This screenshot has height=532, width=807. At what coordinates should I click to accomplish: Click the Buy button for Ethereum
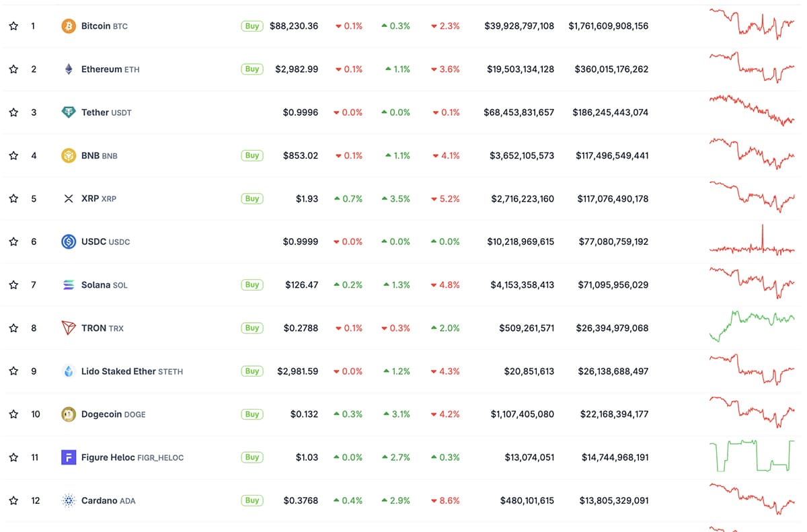(x=252, y=69)
